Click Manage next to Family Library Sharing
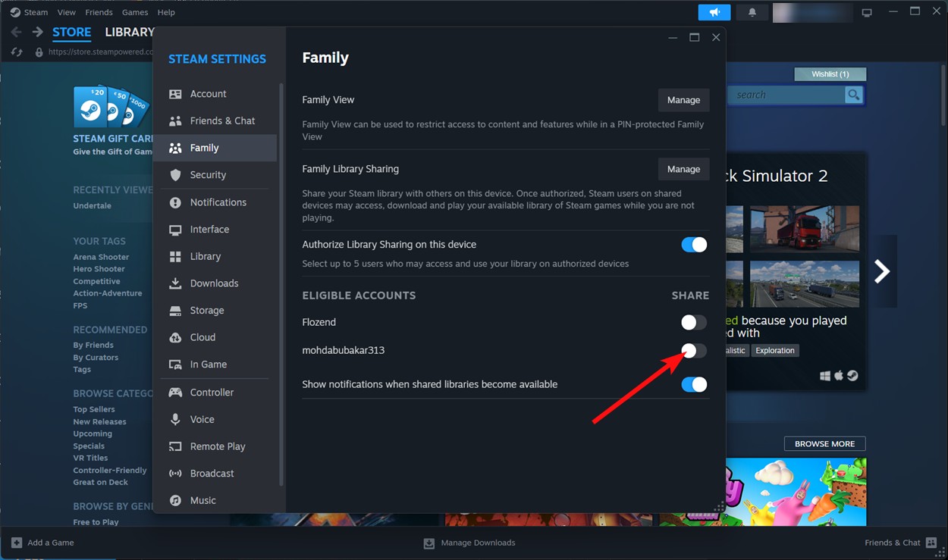Image resolution: width=948 pixels, height=560 pixels. tap(683, 169)
